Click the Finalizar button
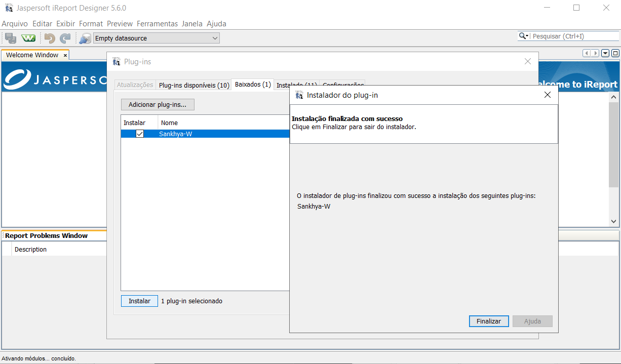The image size is (621, 364). (x=489, y=321)
